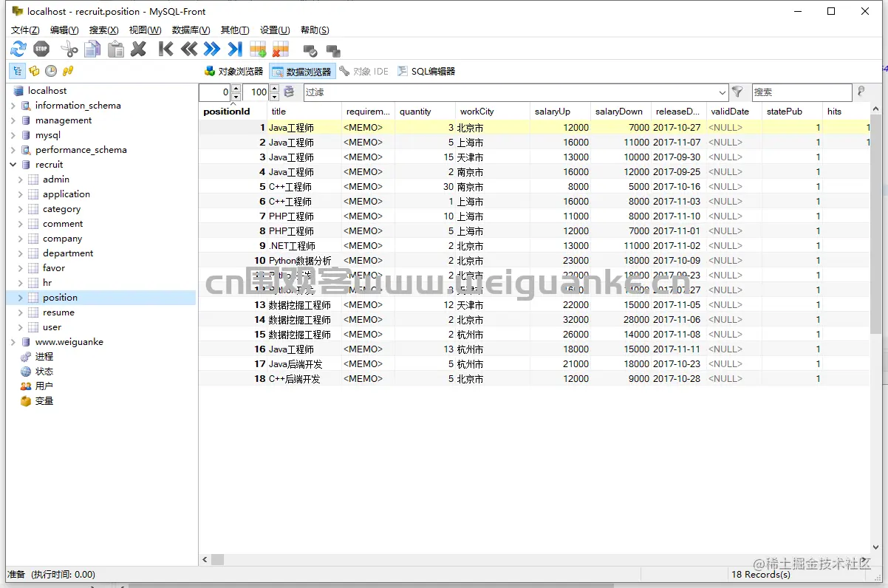
Task: Click the STOP icon in toolbar
Action: tap(41, 49)
